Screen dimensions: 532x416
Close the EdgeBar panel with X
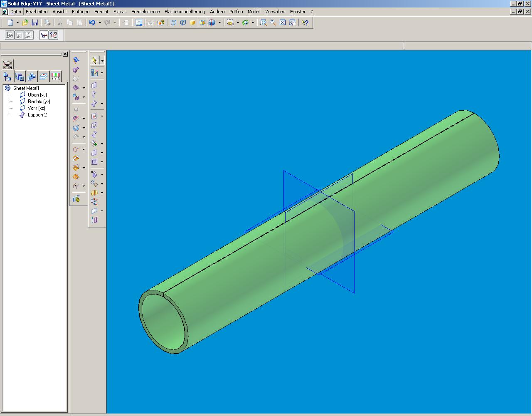(65, 54)
